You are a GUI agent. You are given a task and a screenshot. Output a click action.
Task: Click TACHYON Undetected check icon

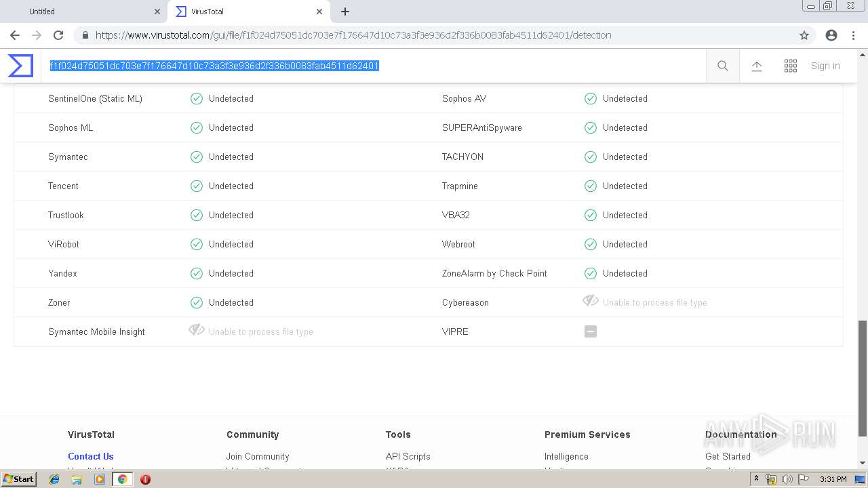591,157
